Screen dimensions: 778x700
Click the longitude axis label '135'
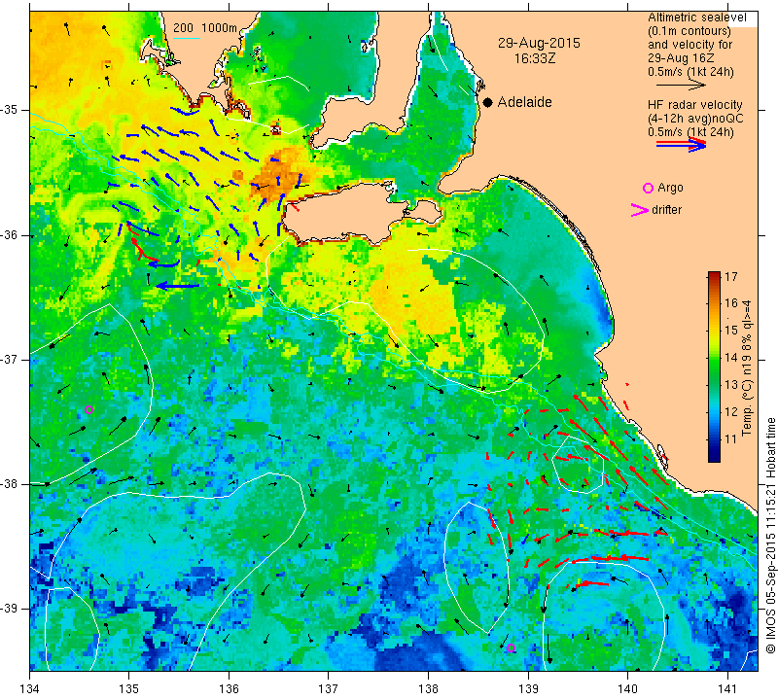[x=129, y=688]
